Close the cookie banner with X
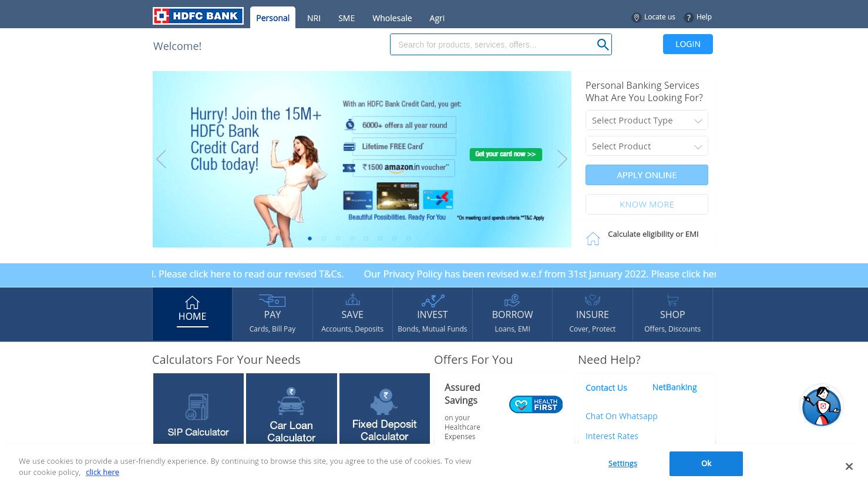Image resolution: width=868 pixels, height=492 pixels. tap(849, 466)
